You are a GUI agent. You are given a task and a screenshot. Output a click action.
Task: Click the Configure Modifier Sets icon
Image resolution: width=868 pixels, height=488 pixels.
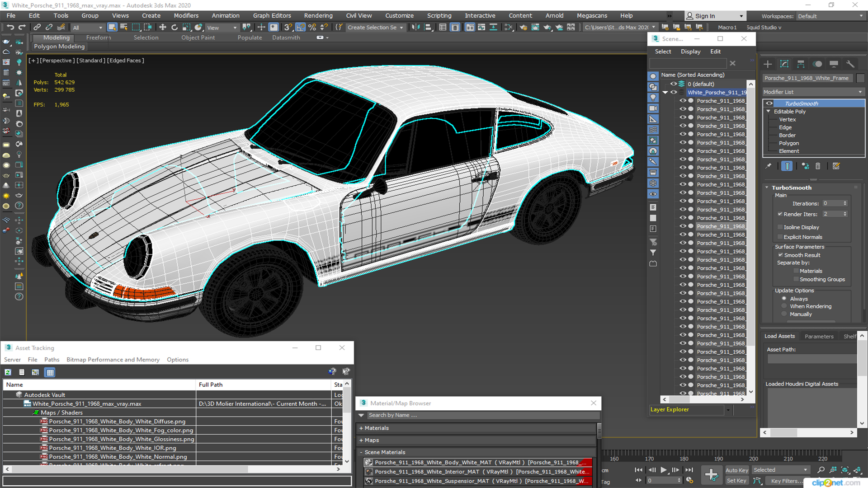836,166
